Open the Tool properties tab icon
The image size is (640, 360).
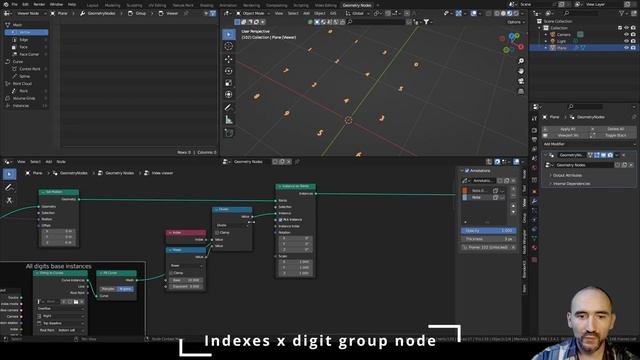(534, 118)
